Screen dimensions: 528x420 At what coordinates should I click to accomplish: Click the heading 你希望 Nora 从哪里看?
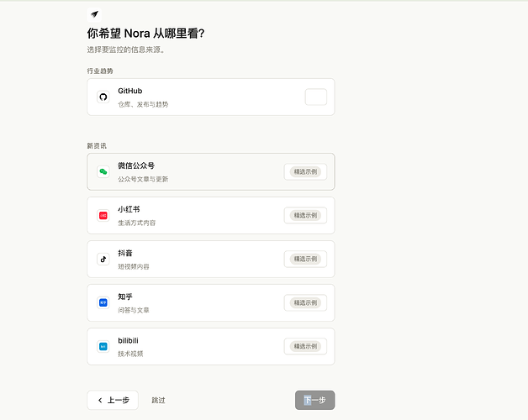coord(145,34)
